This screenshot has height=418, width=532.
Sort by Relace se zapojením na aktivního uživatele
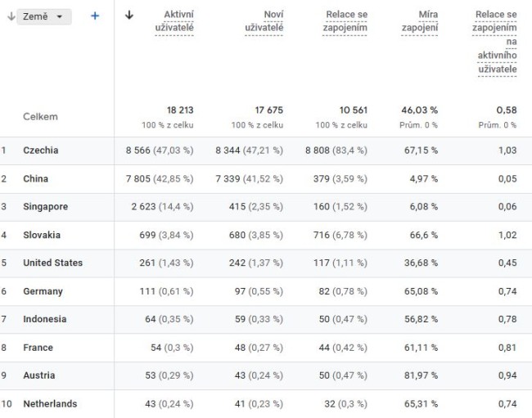(494, 42)
